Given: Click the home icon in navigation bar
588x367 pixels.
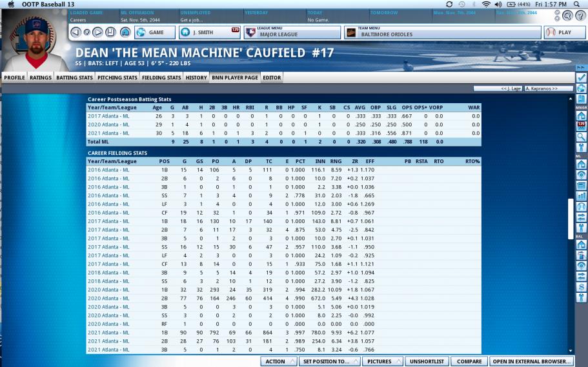Looking at the screenshot, I should (x=125, y=32).
